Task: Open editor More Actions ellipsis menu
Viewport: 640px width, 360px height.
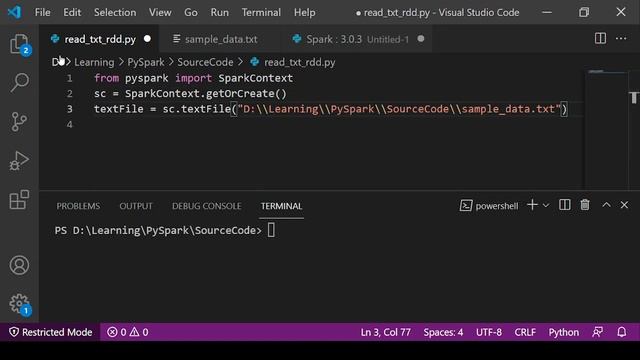Action: pyautogui.click(x=621, y=39)
